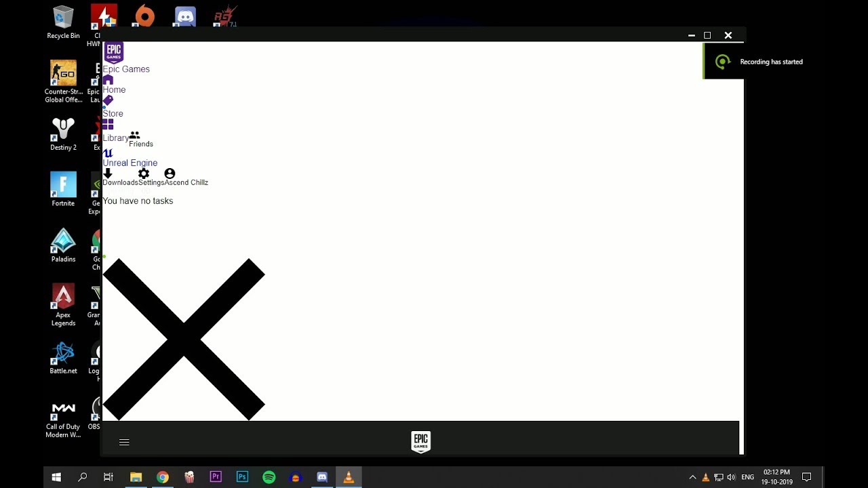Click the Friends people icon

(134, 136)
